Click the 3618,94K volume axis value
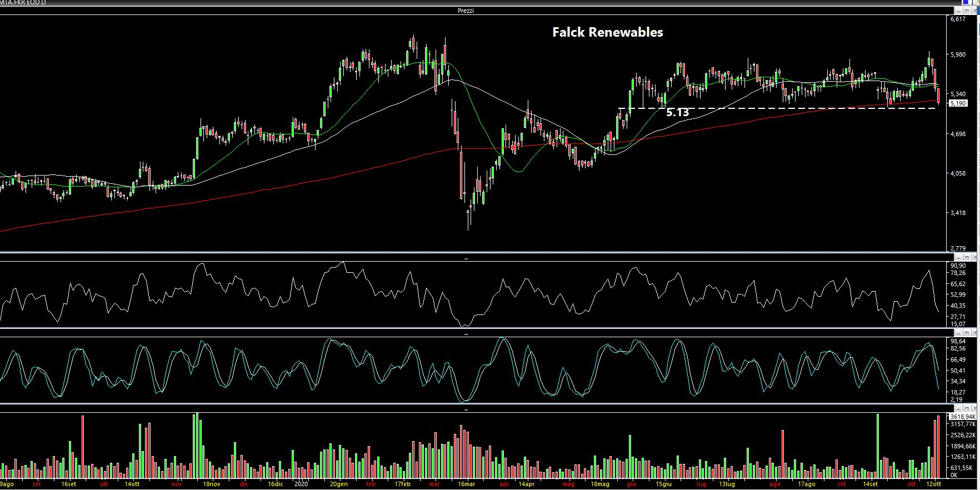The image size is (980, 490). pos(963,417)
